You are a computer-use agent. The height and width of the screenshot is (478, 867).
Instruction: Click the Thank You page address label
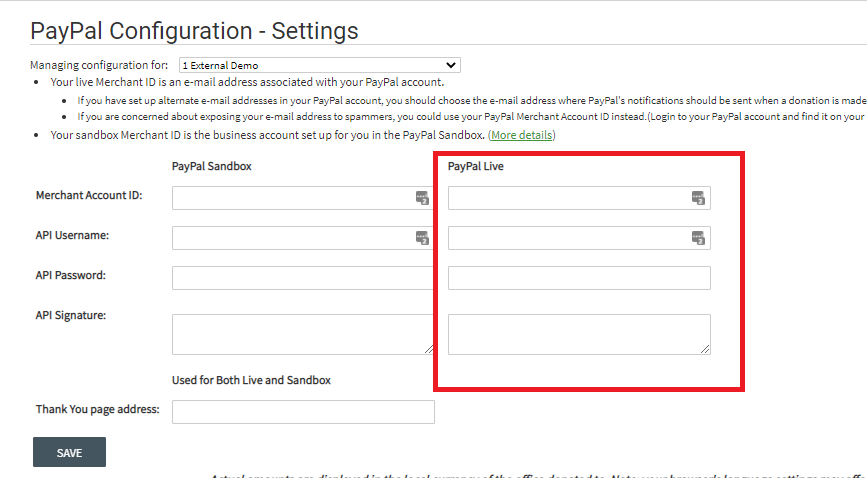[98, 409]
